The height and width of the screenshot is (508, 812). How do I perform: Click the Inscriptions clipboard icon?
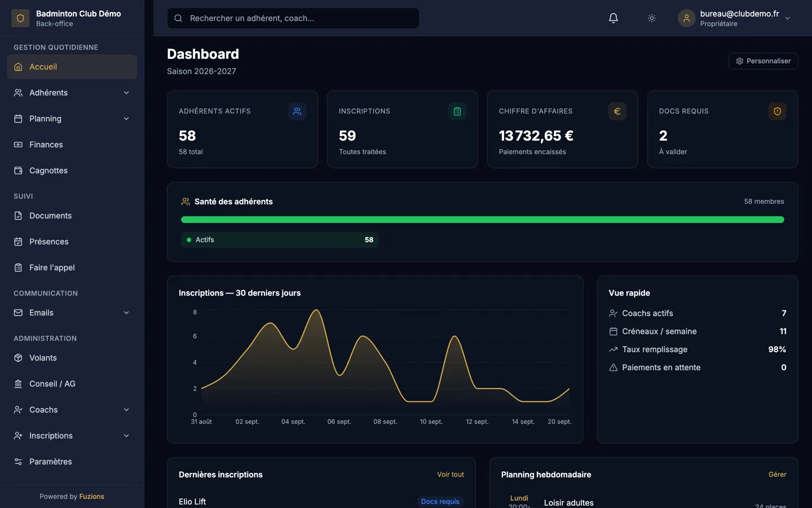(x=457, y=111)
